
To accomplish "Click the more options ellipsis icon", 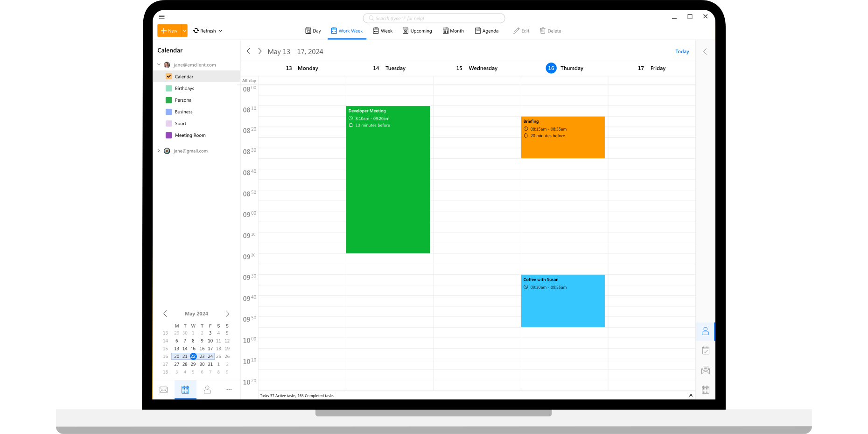I will (229, 390).
